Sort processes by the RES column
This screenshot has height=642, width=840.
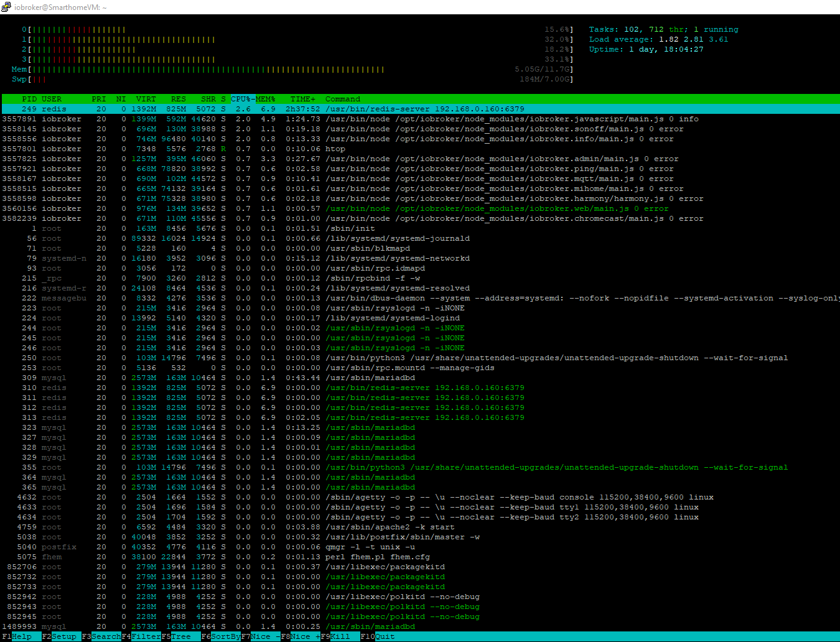click(x=179, y=99)
